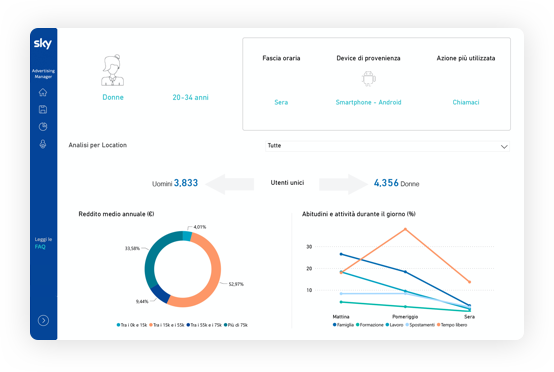Image resolution: width=554 pixels, height=372 pixels.
Task: Expand sidebar with circled arrow icon
Action: [43, 320]
